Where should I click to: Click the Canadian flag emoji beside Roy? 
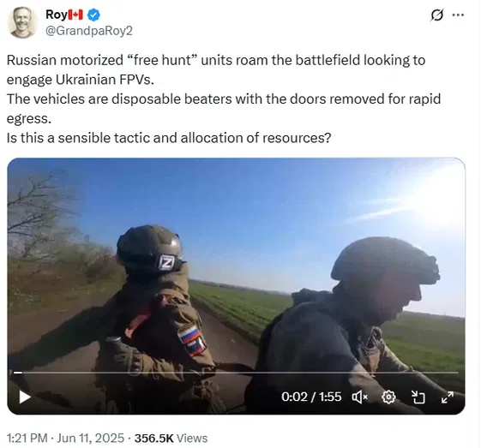point(75,15)
